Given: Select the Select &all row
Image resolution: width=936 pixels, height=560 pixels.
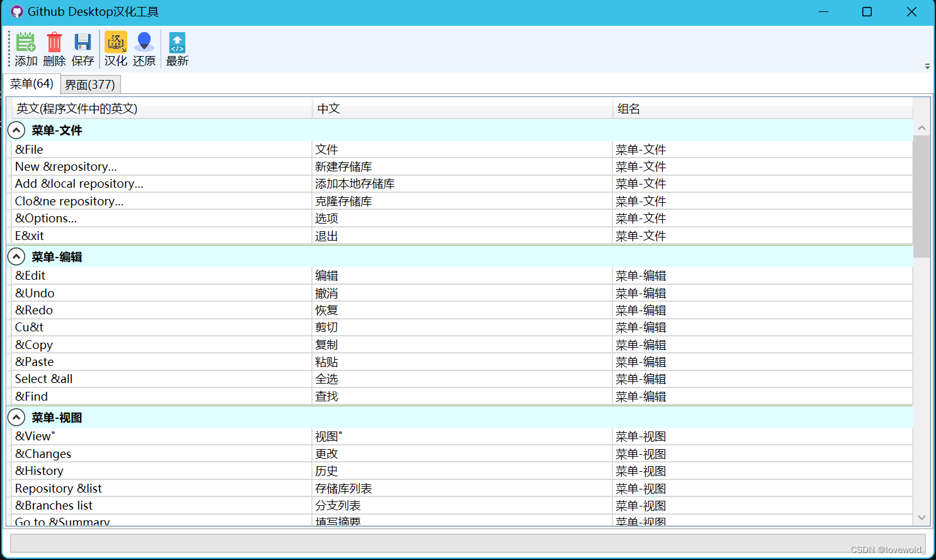Looking at the screenshot, I should [462, 379].
